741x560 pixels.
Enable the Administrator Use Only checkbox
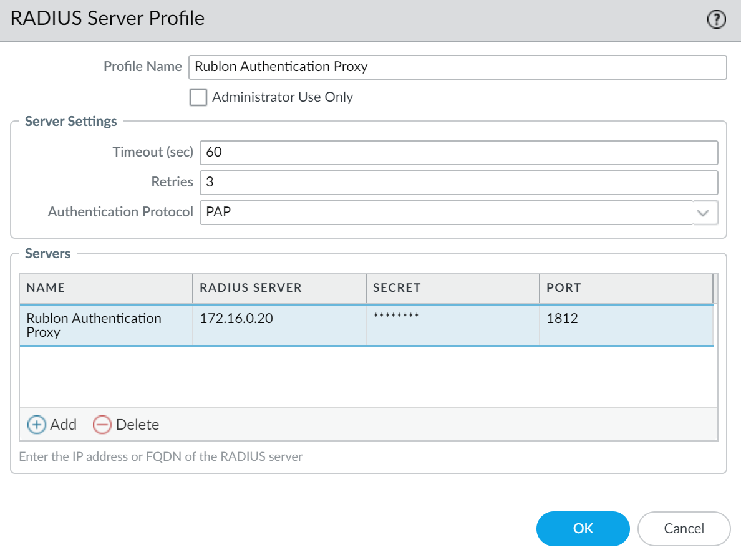click(198, 97)
